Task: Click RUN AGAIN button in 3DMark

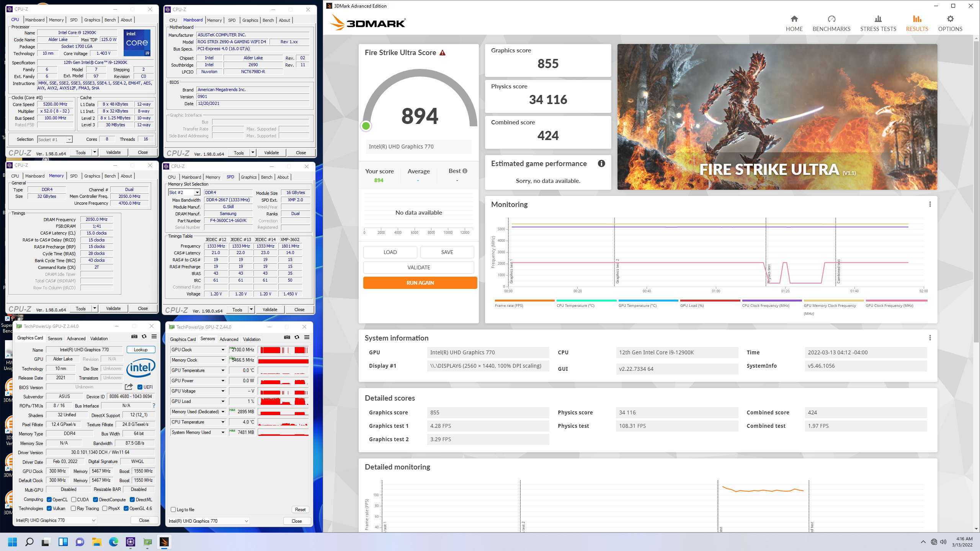Action: click(x=420, y=283)
